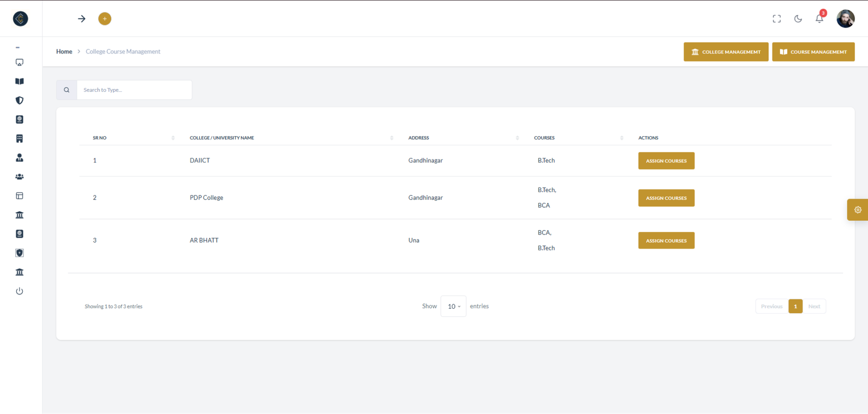Click the notification bell icon
The width and height of the screenshot is (868, 414).
pos(819,19)
